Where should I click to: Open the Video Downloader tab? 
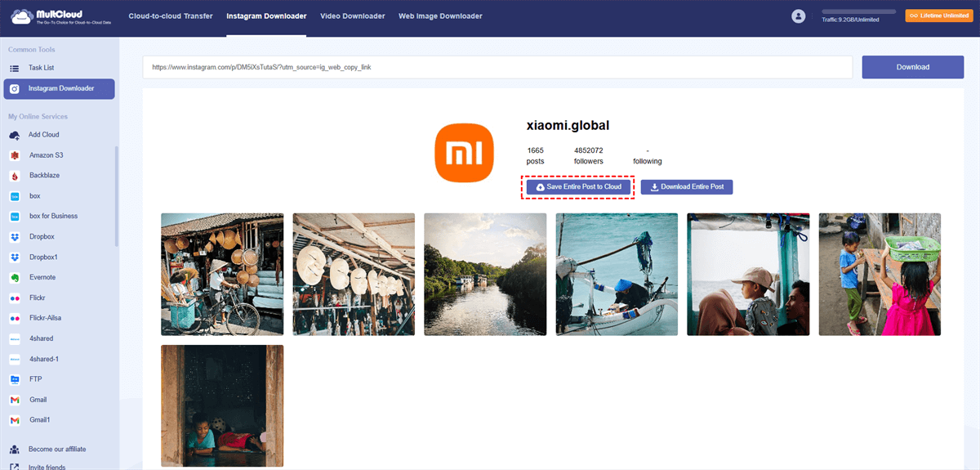coord(352,16)
